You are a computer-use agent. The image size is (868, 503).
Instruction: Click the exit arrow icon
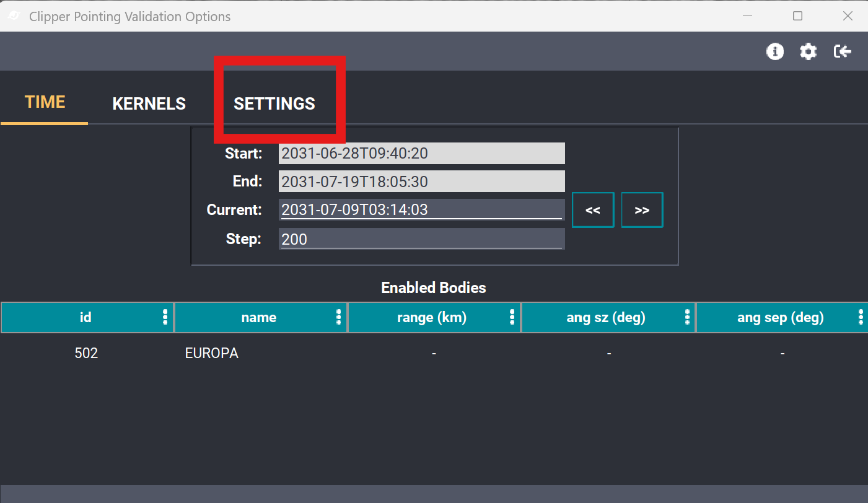tap(843, 51)
